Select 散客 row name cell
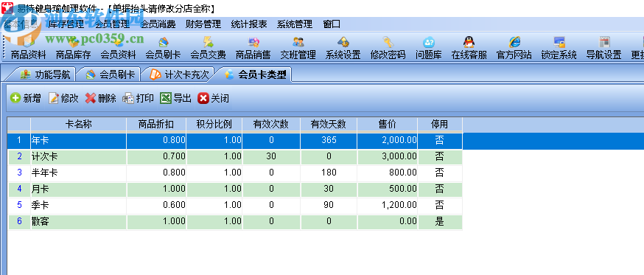This screenshot has height=275, width=644. (x=78, y=222)
